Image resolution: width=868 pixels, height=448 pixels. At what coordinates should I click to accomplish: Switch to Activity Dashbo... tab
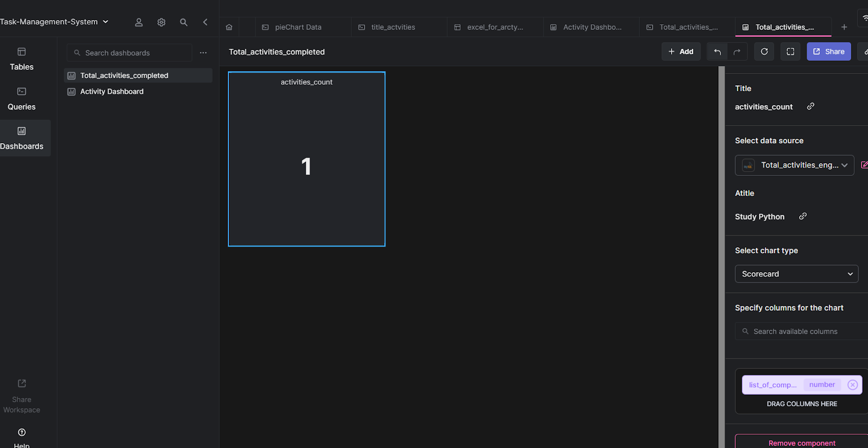pyautogui.click(x=591, y=27)
